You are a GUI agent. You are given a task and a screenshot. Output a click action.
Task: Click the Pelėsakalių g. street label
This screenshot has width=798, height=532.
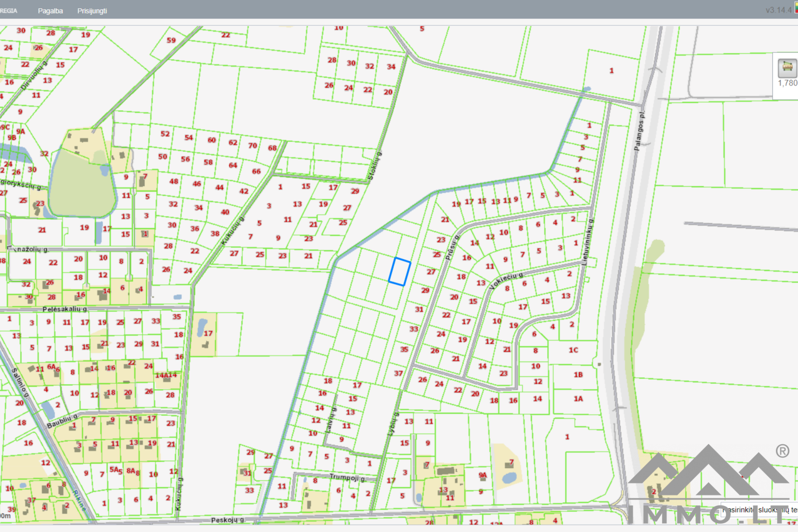click(64, 309)
